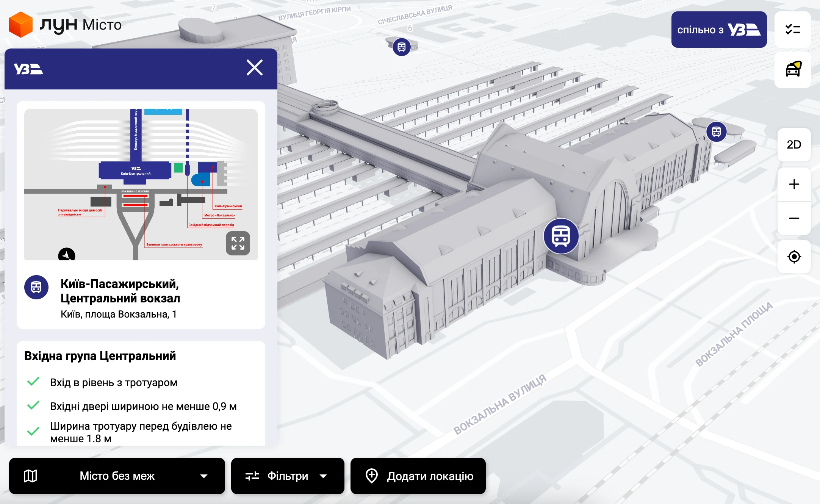
Task: Click the locate-me crosshair icon
Action: [x=794, y=257]
